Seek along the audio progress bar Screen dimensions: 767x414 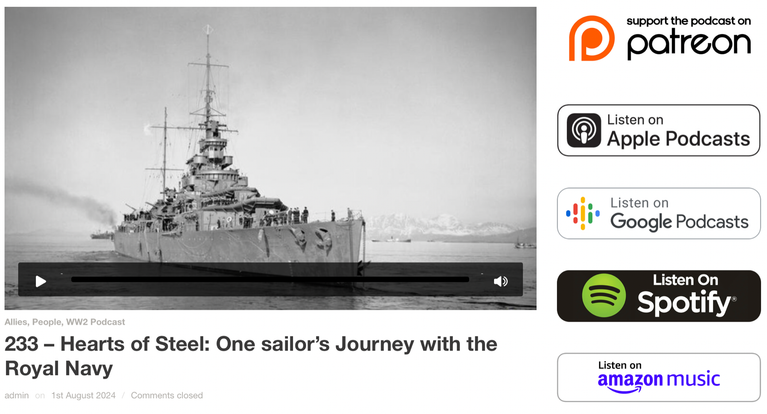(x=270, y=280)
